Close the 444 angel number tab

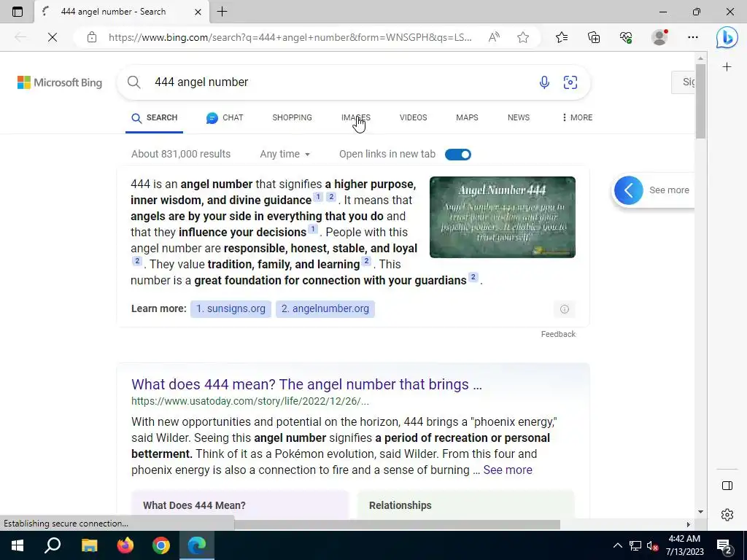pyautogui.click(x=198, y=12)
